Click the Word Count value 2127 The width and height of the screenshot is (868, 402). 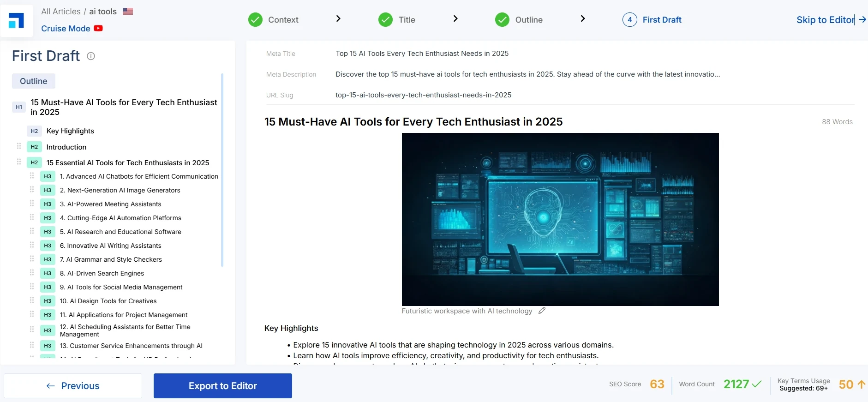pyautogui.click(x=736, y=384)
